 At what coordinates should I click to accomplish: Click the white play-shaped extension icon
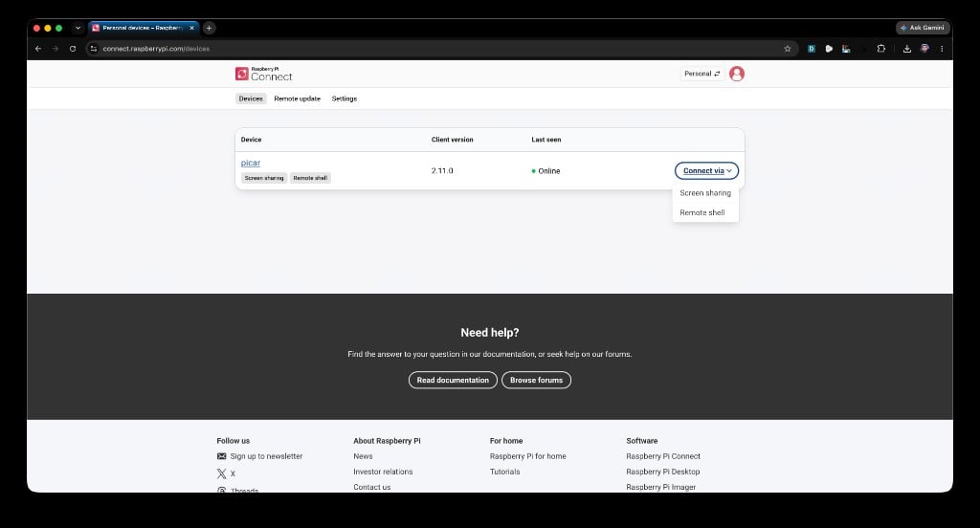coord(829,49)
